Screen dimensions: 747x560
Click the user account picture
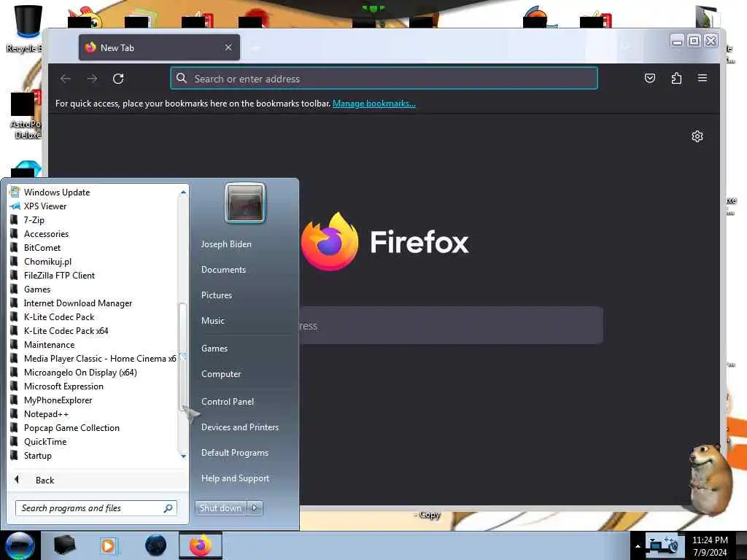point(245,203)
